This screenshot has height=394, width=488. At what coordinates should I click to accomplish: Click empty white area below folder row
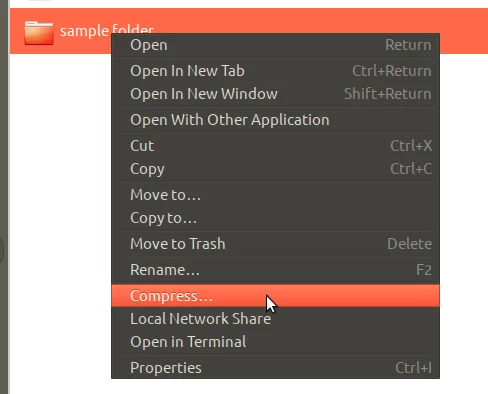[x=60, y=200]
